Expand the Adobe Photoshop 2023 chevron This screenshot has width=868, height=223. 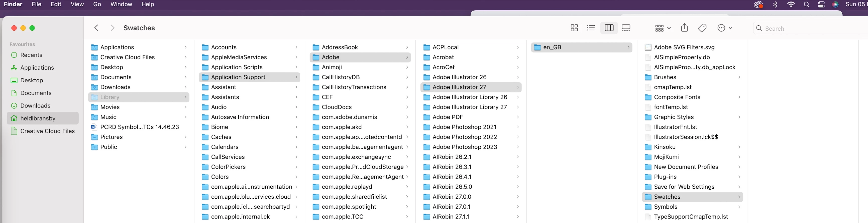[517, 147]
